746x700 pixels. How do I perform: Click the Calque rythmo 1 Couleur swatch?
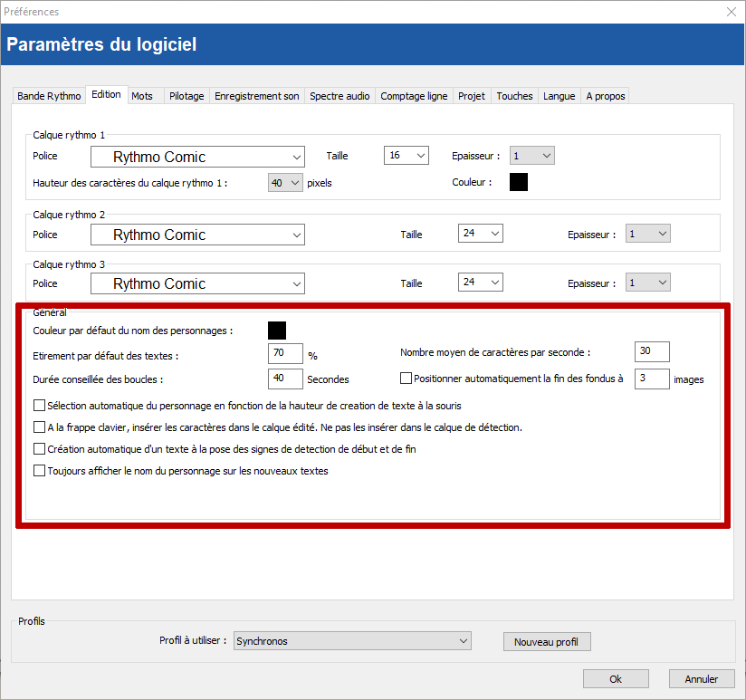pos(519,182)
